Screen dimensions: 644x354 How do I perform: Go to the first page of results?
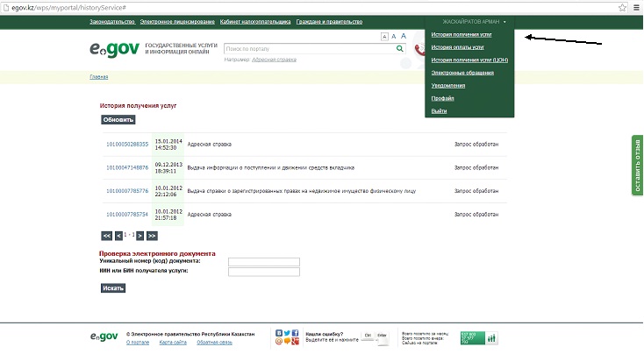coord(107,236)
